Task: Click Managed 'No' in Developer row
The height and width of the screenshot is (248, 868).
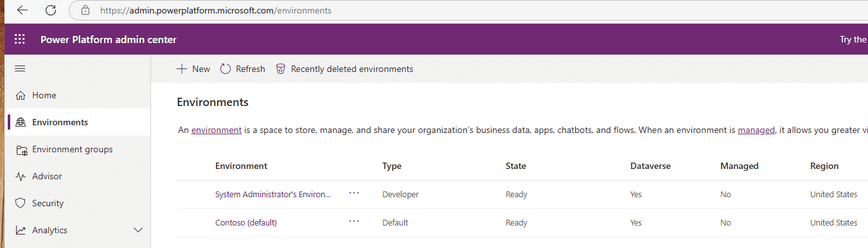Action: (725, 194)
